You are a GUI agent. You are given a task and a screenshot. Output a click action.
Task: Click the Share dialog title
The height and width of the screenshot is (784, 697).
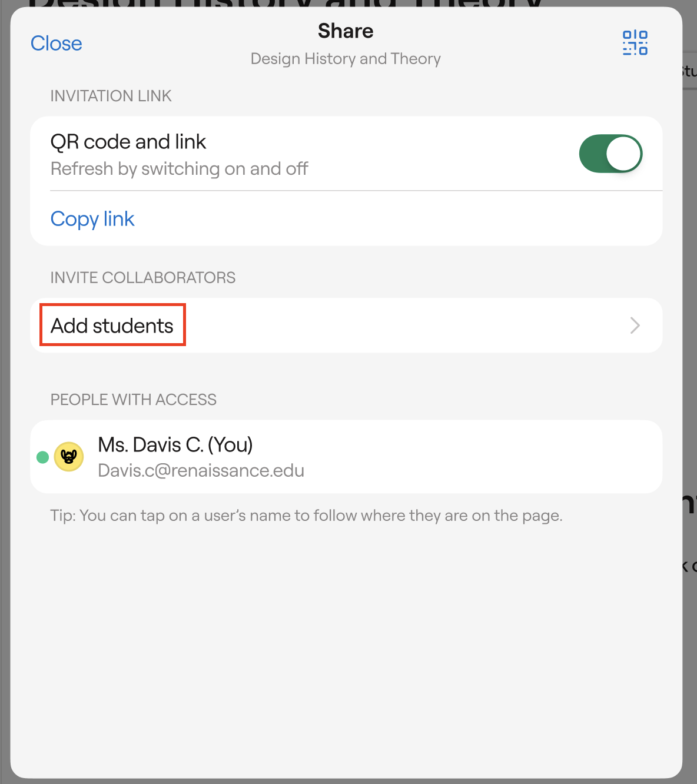(346, 31)
